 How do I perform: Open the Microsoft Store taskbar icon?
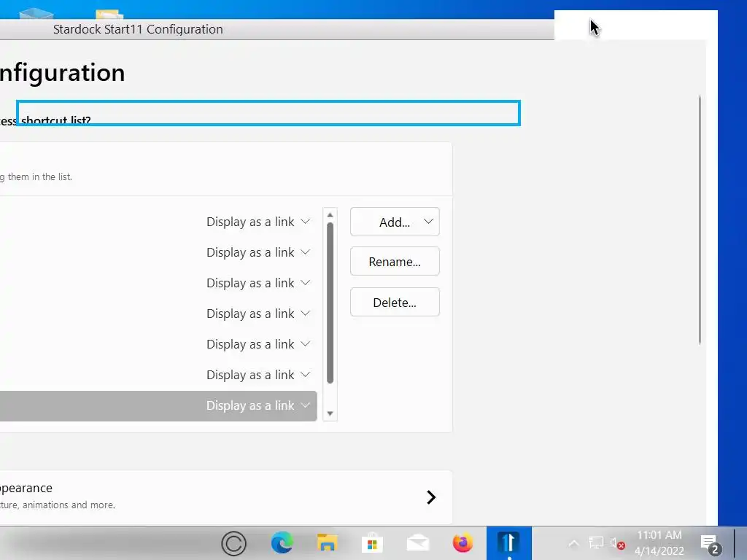tap(372, 542)
